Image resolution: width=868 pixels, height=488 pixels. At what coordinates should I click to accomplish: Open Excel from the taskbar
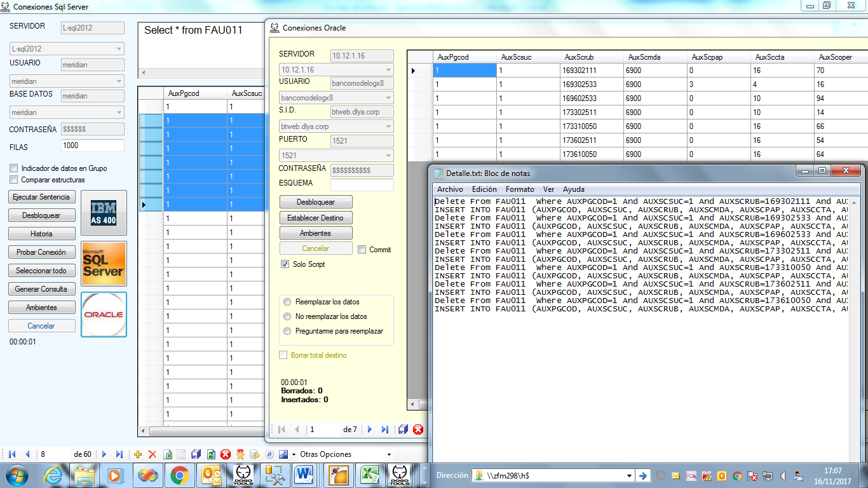tap(369, 475)
